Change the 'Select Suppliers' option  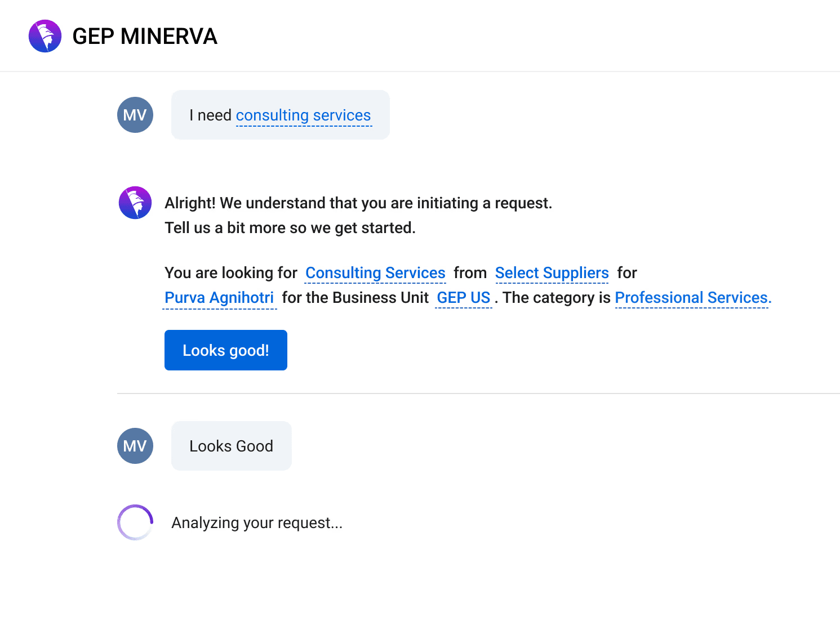click(x=552, y=273)
